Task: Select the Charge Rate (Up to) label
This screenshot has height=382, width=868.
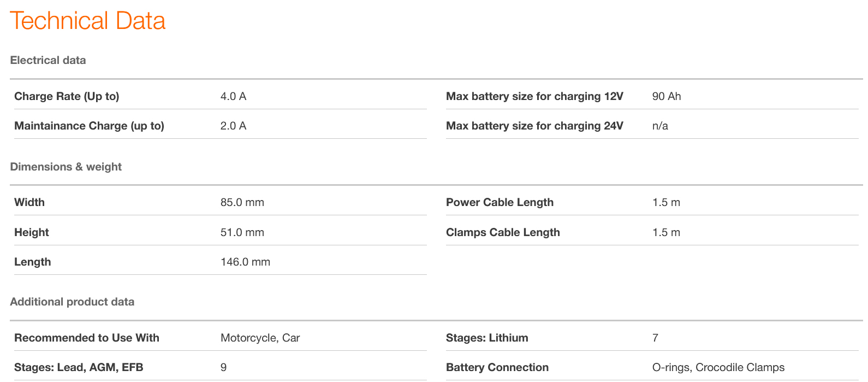Action: [x=67, y=96]
